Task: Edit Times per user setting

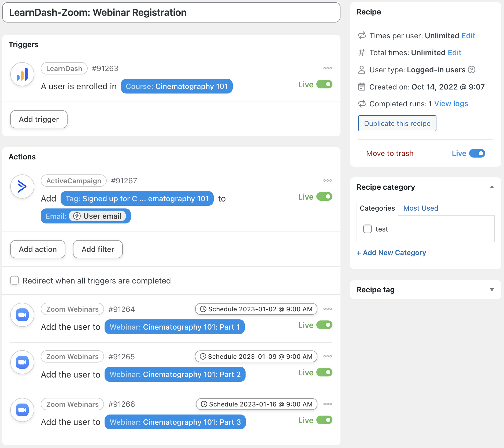Action: pyautogui.click(x=468, y=35)
